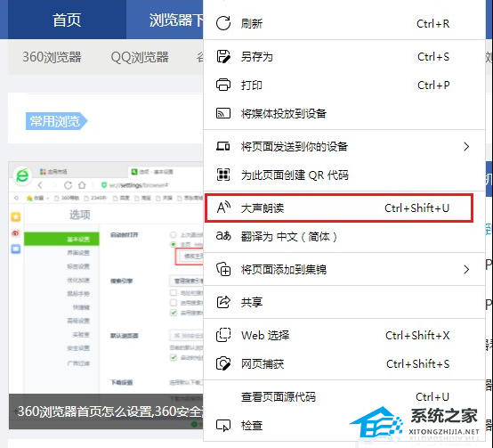Click the cast media to device icon
The height and width of the screenshot is (448, 493).
[223, 113]
